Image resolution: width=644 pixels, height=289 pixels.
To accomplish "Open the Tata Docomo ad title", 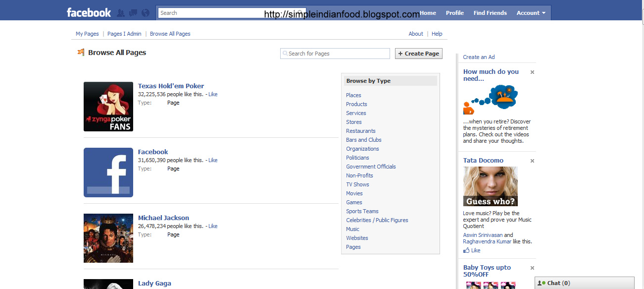I will (483, 160).
